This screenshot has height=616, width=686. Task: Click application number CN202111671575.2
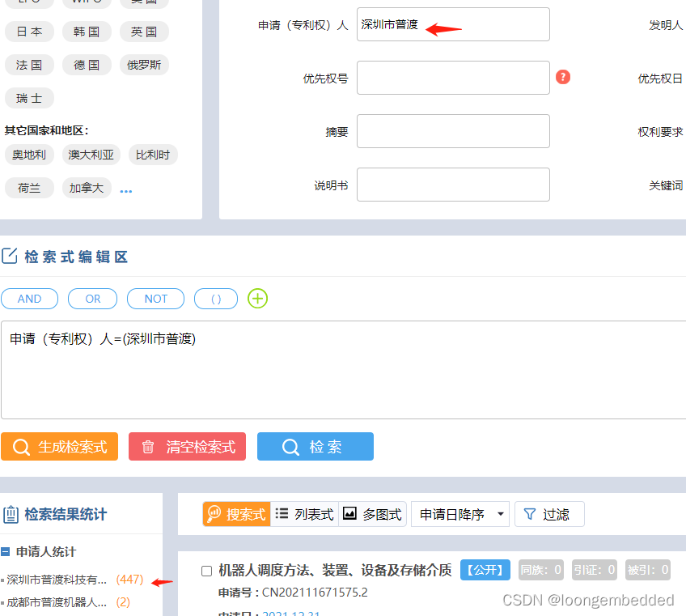315,593
